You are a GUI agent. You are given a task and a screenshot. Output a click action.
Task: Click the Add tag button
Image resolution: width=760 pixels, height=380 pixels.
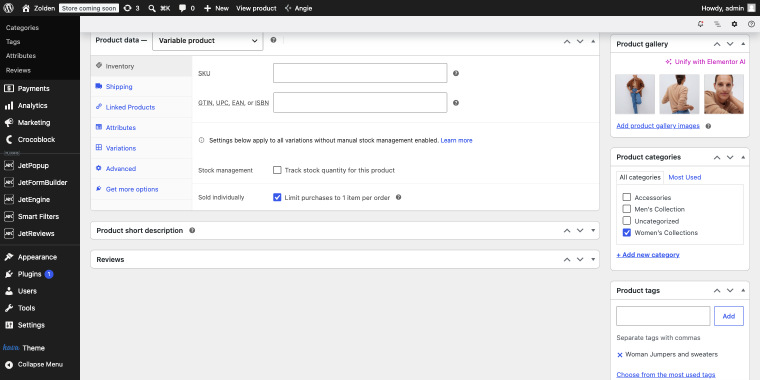(x=728, y=316)
